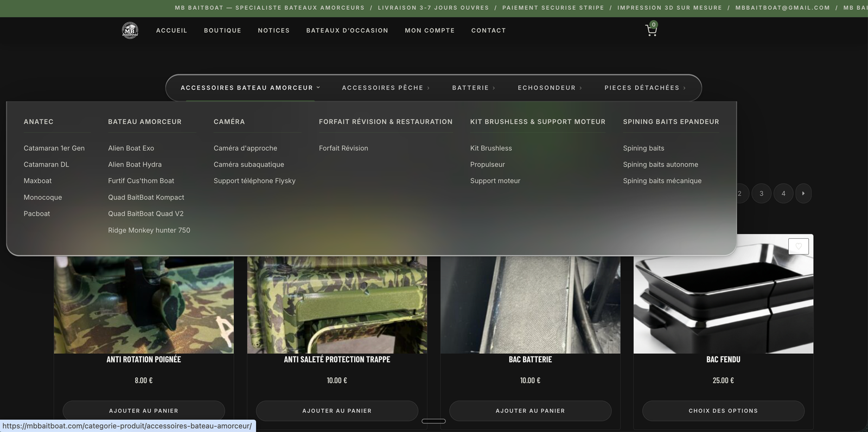Select Support moteur link
Image resolution: width=868 pixels, height=432 pixels.
pos(495,181)
